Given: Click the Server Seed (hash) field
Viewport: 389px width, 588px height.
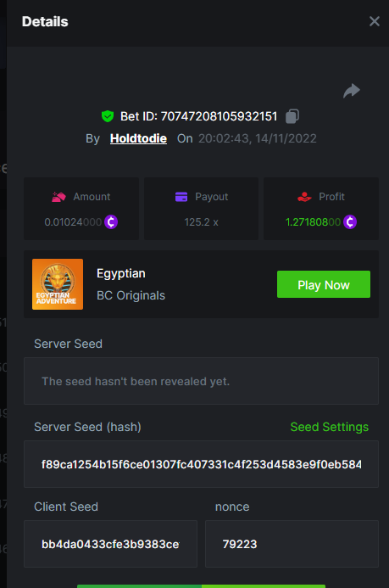Looking at the screenshot, I should [201, 464].
